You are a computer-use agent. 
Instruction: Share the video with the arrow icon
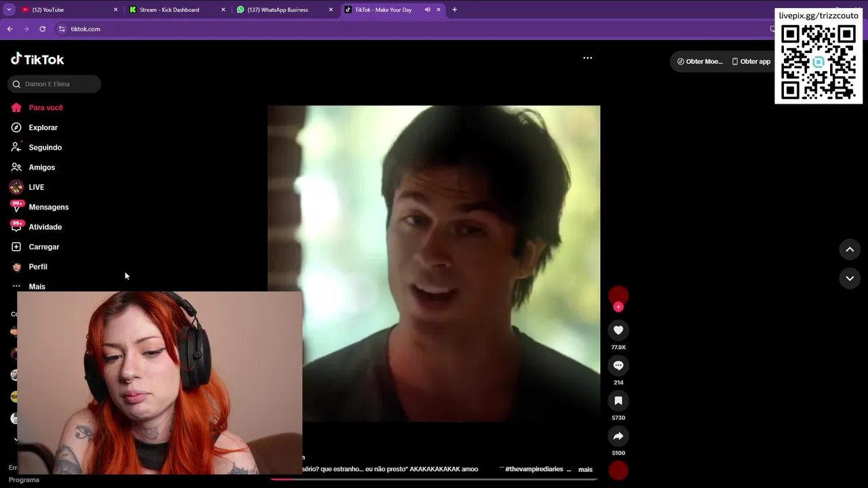(618, 436)
